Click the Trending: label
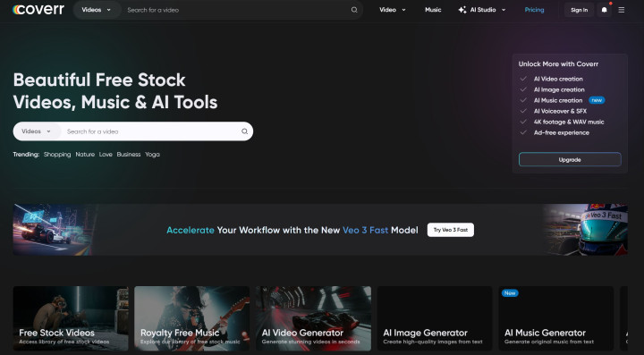 (26, 155)
